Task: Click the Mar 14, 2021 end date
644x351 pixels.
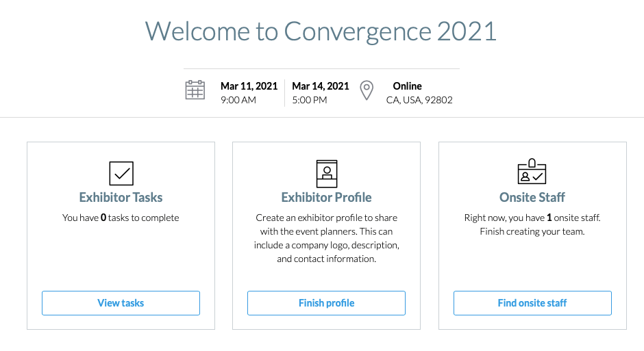Action: [321, 86]
